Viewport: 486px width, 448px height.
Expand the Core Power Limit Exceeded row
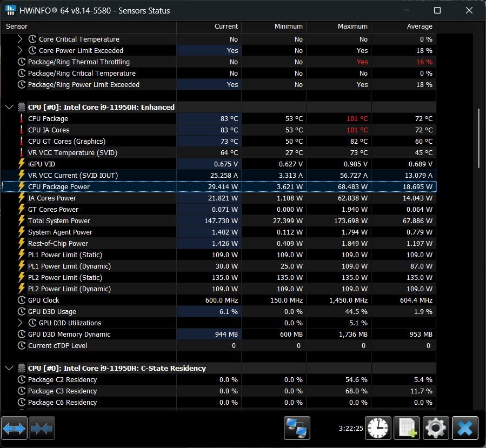point(20,50)
